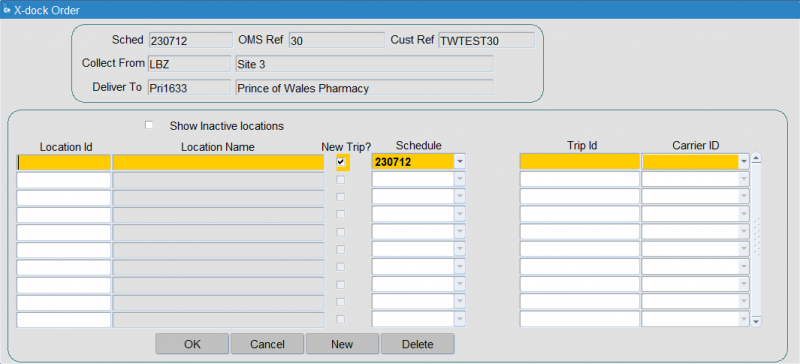
Task: Click the scrollbar up arrow
Action: tap(756, 158)
